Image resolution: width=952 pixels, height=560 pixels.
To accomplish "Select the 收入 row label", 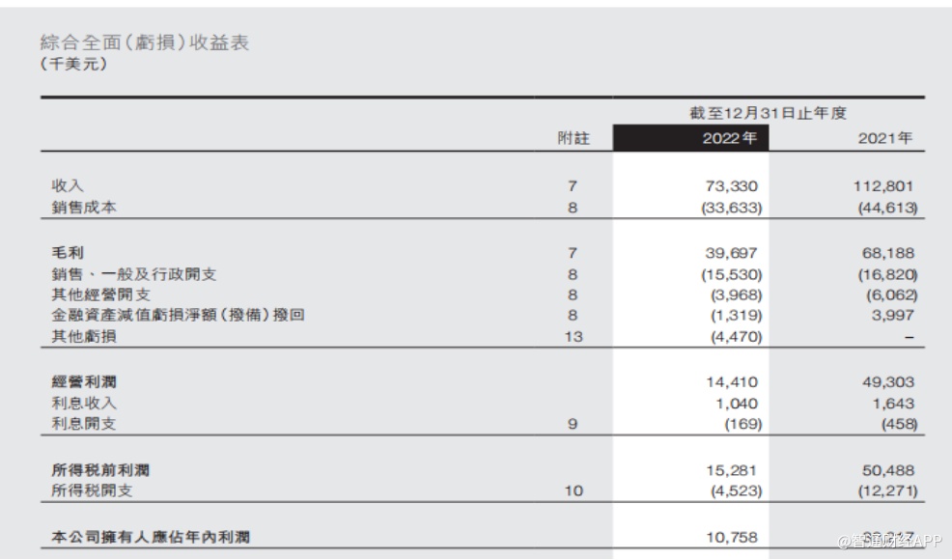I will (x=69, y=186).
